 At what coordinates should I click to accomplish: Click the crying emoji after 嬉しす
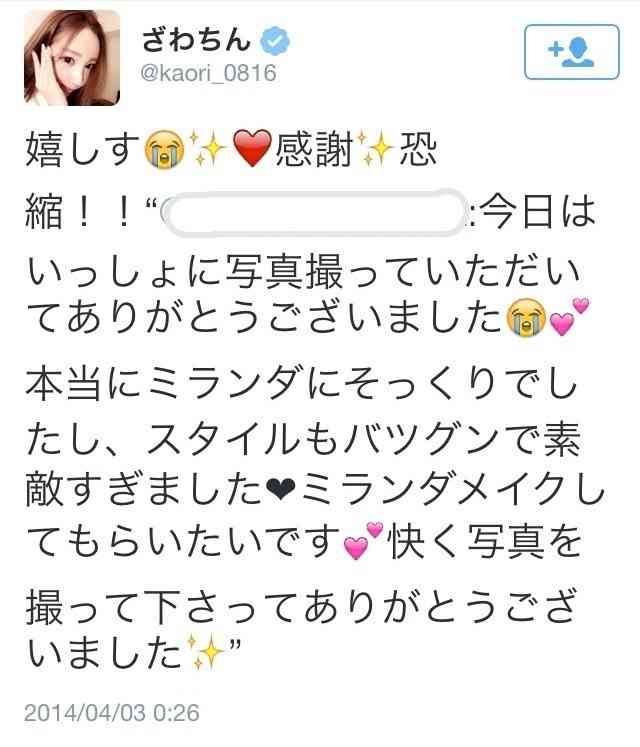[164, 149]
